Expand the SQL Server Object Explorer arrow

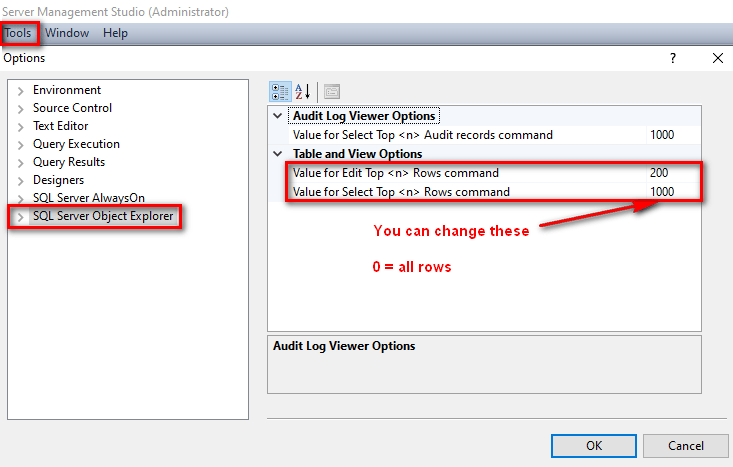point(20,217)
